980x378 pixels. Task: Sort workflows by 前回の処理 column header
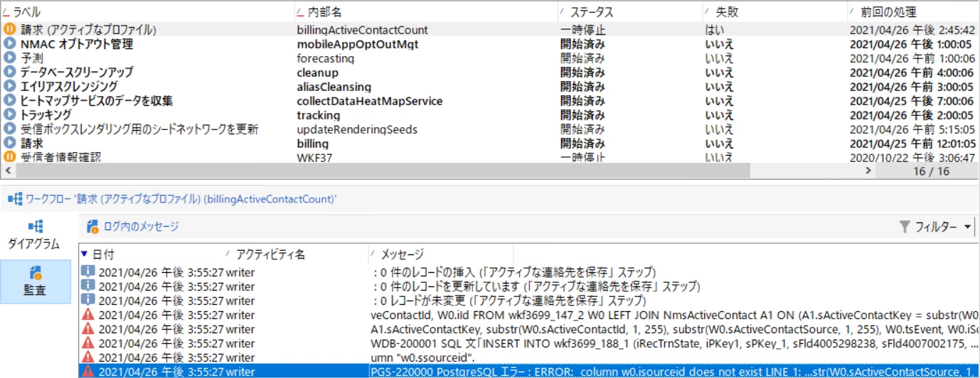[888, 12]
